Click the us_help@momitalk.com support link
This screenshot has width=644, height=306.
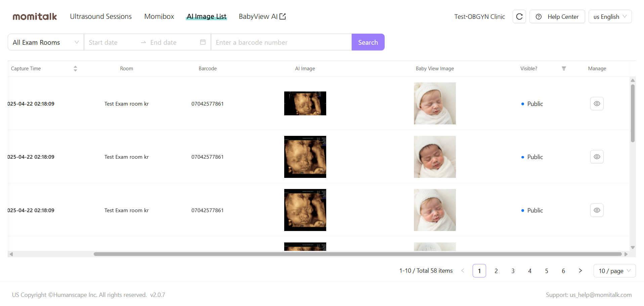click(601, 295)
